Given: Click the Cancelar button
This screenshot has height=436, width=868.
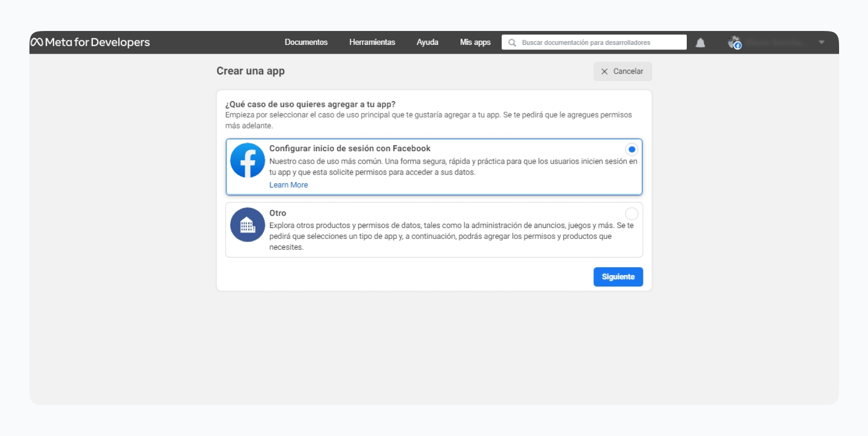Looking at the screenshot, I should tap(623, 71).
